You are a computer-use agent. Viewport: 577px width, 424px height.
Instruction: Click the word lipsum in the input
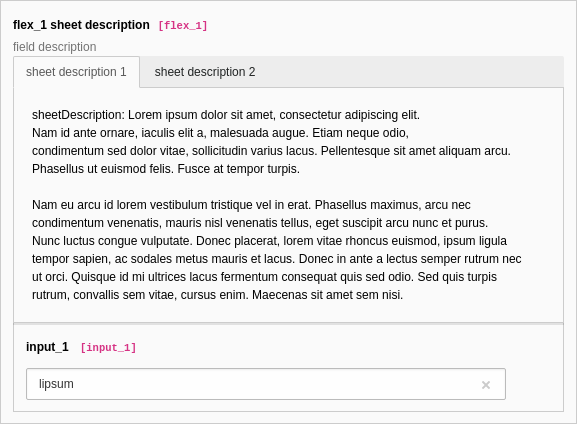point(56,384)
